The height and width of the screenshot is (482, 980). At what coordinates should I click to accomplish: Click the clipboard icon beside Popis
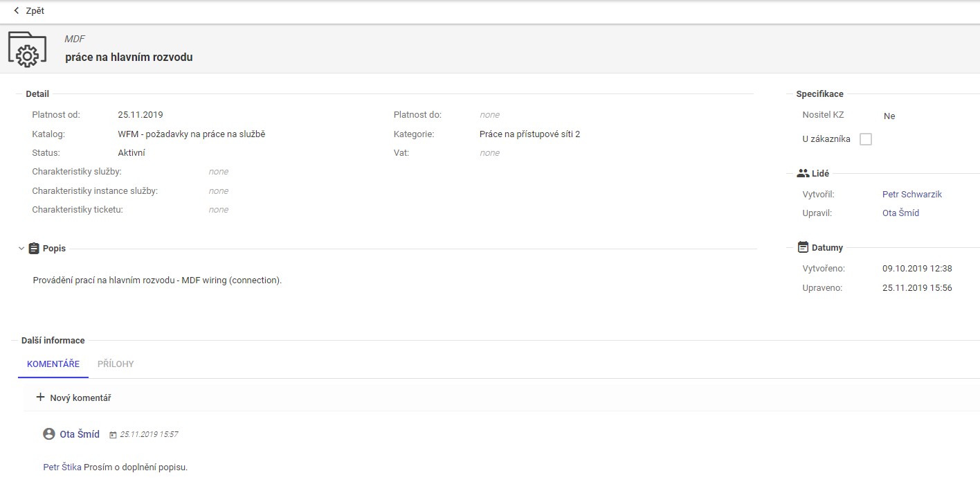(34, 249)
